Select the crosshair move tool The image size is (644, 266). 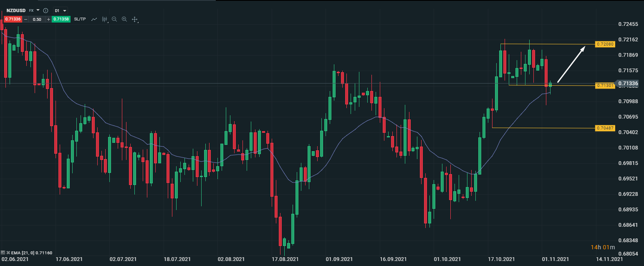click(x=135, y=19)
